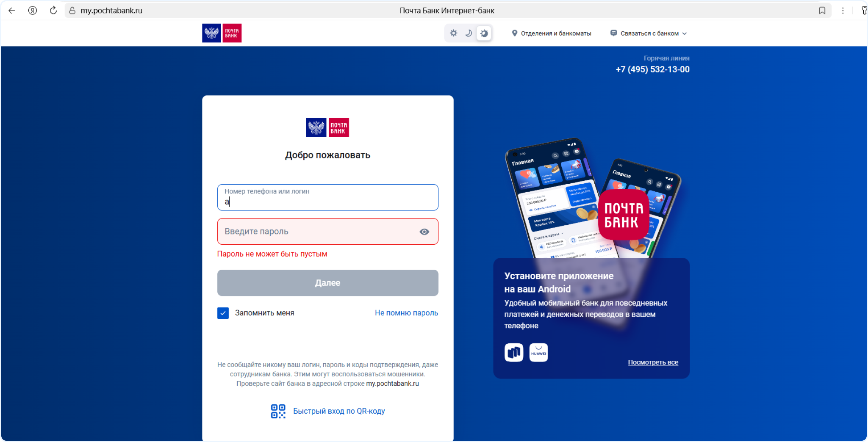This screenshot has width=868, height=442.
Task: Open the Не помню пароль link
Action: tap(407, 313)
